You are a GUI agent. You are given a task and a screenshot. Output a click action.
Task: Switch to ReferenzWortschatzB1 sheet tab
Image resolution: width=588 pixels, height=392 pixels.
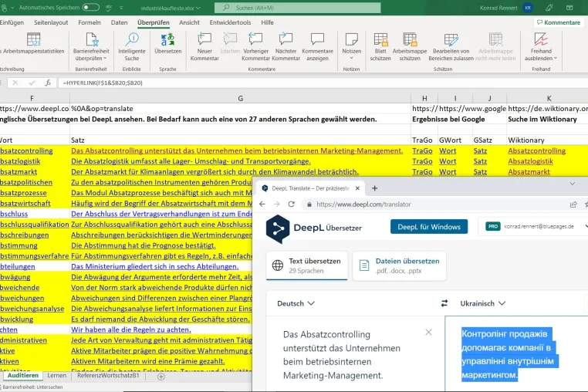point(108,376)
